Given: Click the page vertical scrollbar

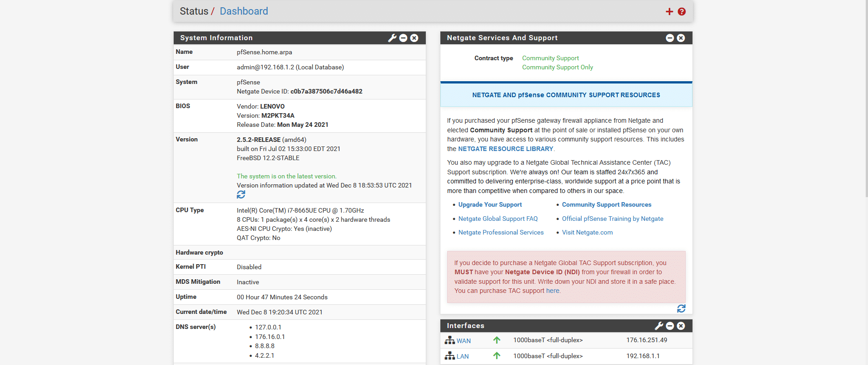Looking at the screenshot, I should [x=866, y=98].
